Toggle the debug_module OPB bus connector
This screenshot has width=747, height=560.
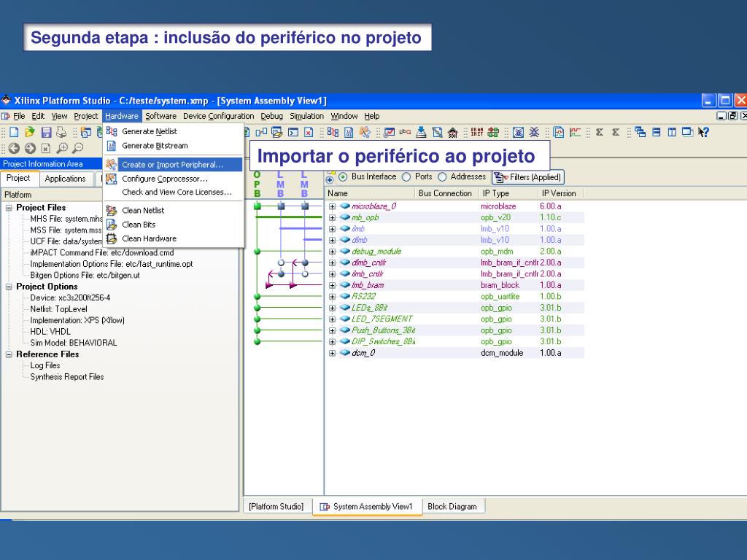pyautogui.click(x=258, y=252)
